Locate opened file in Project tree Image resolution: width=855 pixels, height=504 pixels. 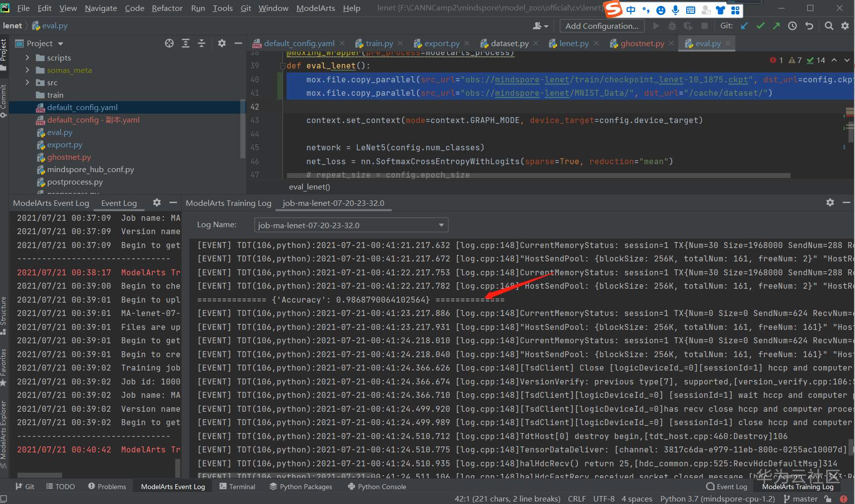(x=169, y=44)
